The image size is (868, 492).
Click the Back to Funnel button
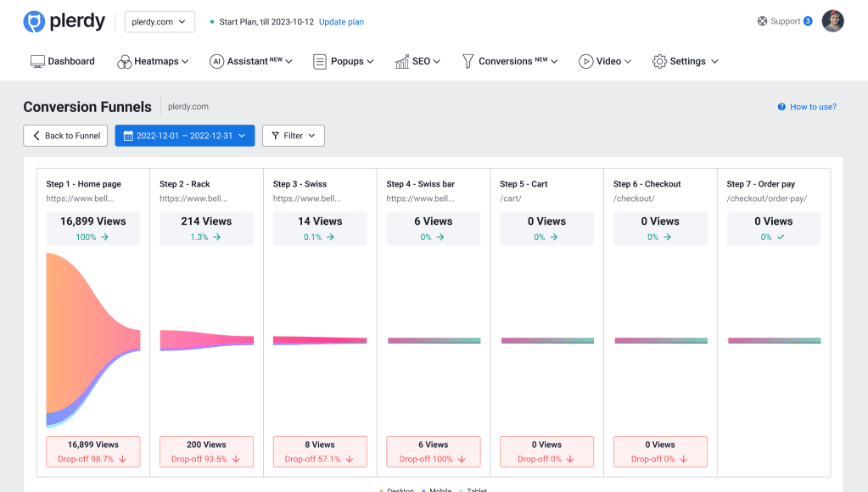65,135
